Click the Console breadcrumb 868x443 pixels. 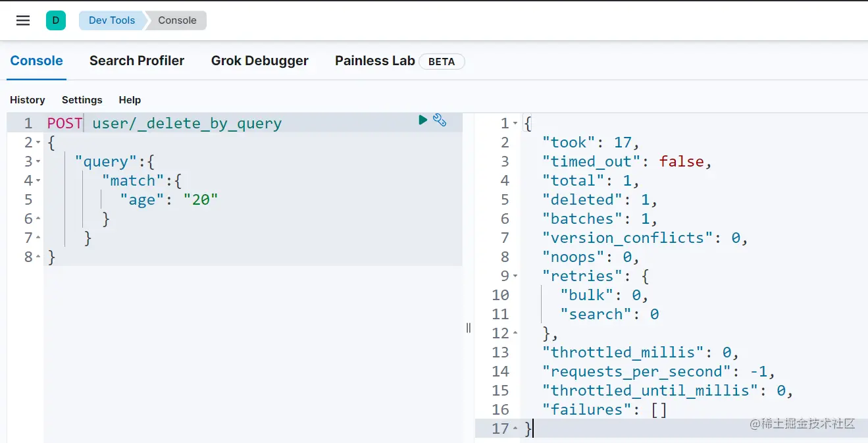point(177,20)
